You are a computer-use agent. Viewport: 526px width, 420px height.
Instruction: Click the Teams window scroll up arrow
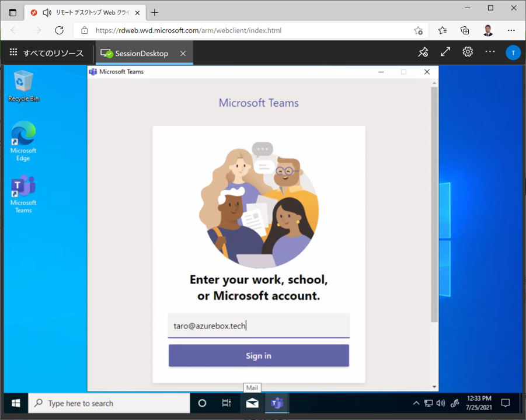pyautogui.click(x=434, y=83)
